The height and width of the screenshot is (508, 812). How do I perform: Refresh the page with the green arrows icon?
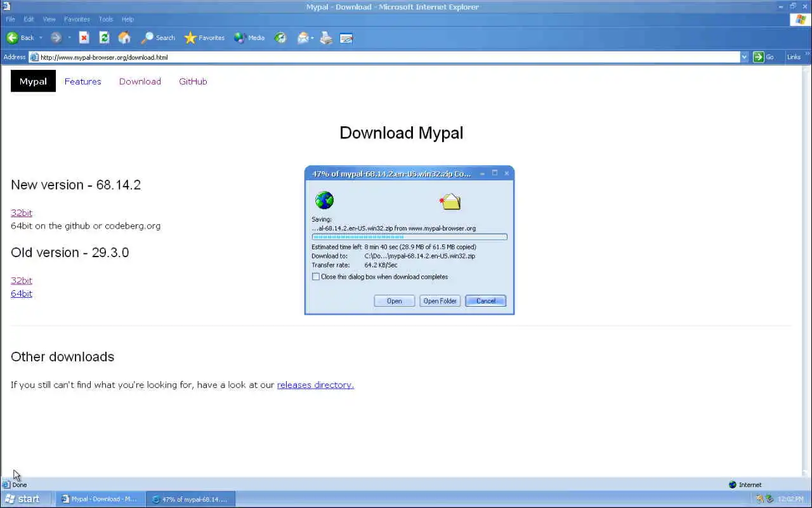104,37
